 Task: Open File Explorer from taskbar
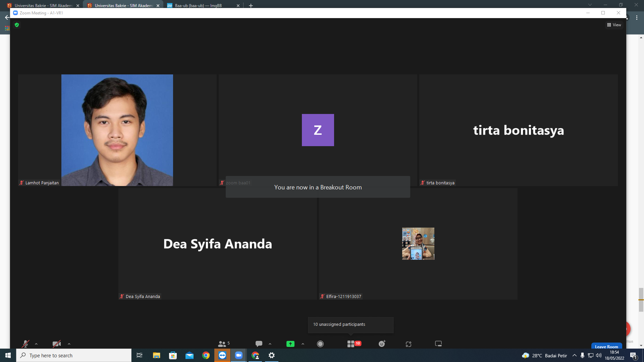pos(156,355)
